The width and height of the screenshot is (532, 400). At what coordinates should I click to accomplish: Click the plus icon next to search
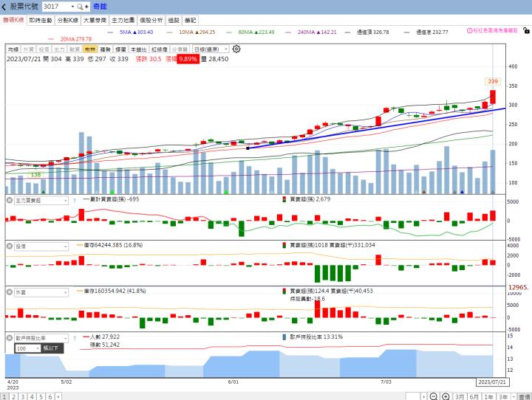click(x=86, y=7)
